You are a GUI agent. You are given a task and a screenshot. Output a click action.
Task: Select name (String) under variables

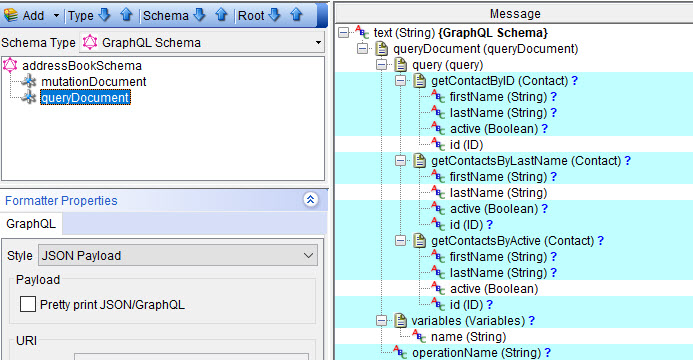468,337
